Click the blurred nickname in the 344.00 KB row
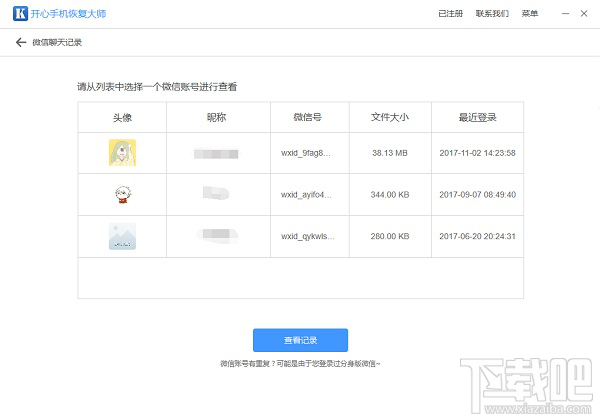The image size is (600, 419). pos(216,193)
